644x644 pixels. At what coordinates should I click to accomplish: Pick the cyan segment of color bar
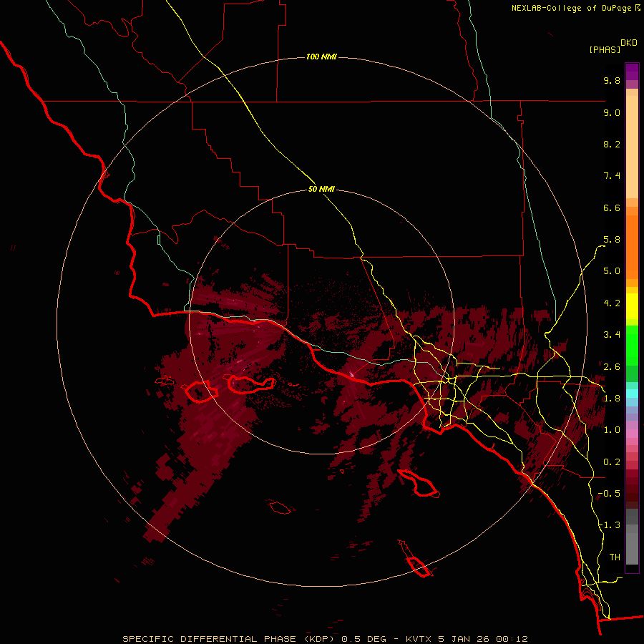tap(632, 394)
